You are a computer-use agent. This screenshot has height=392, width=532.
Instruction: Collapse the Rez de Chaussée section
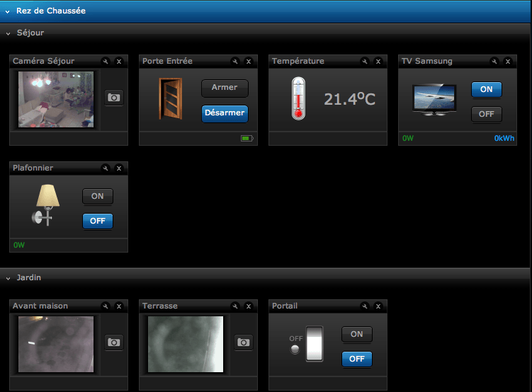(8, 11)
